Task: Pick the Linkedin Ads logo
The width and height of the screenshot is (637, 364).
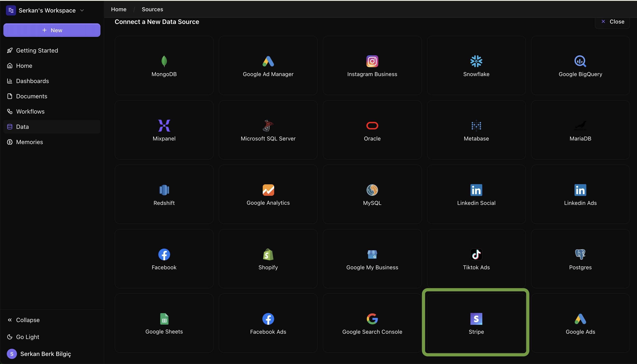Action: [x=580, y=190]
